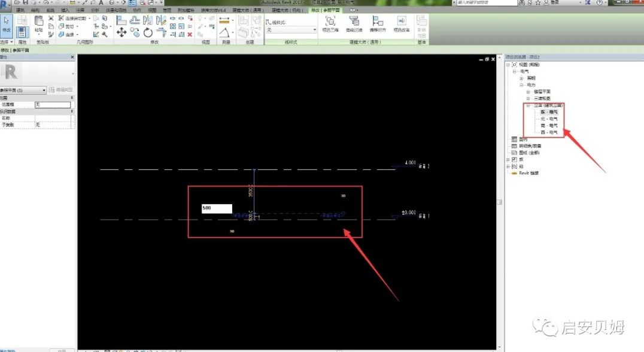The height and width of the screenshot is (352, 644).
Task: Expand the 楼层平面 tree node
Action: click(528, 92)
